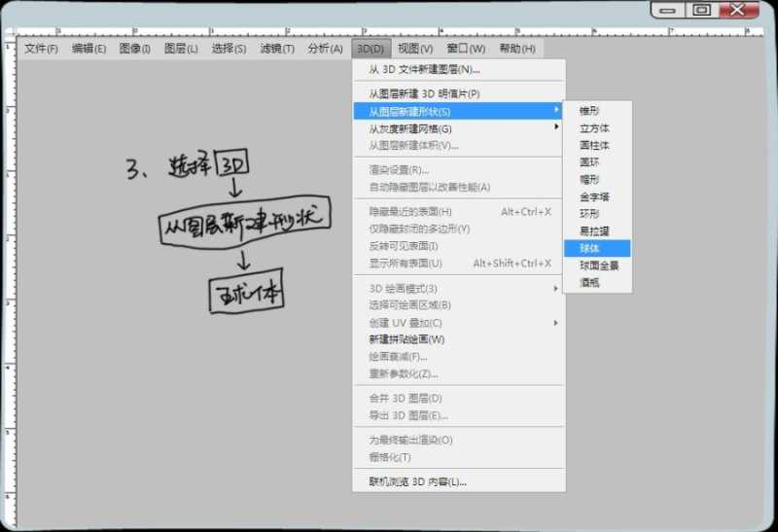Select 酒瓶 (Wine Bottle) shape

[x=589, y=282]
